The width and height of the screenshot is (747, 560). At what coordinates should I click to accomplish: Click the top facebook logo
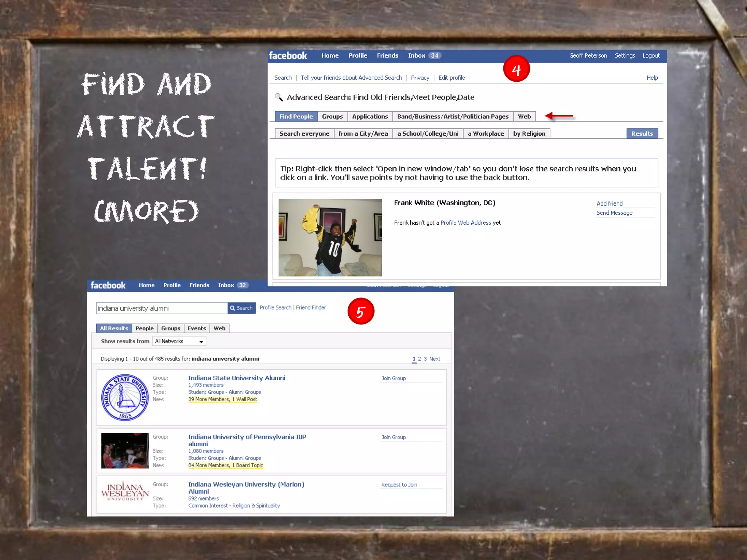point(288,56)
